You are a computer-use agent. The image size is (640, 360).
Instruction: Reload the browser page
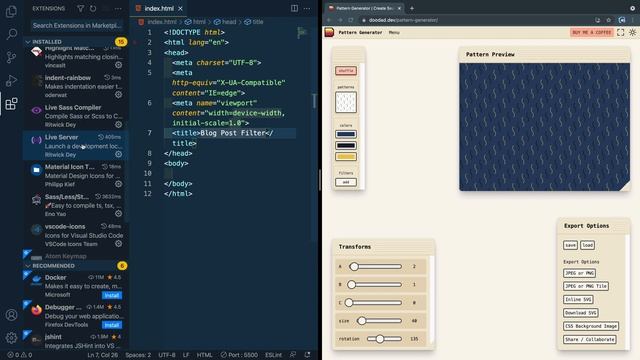click(351, 20)
